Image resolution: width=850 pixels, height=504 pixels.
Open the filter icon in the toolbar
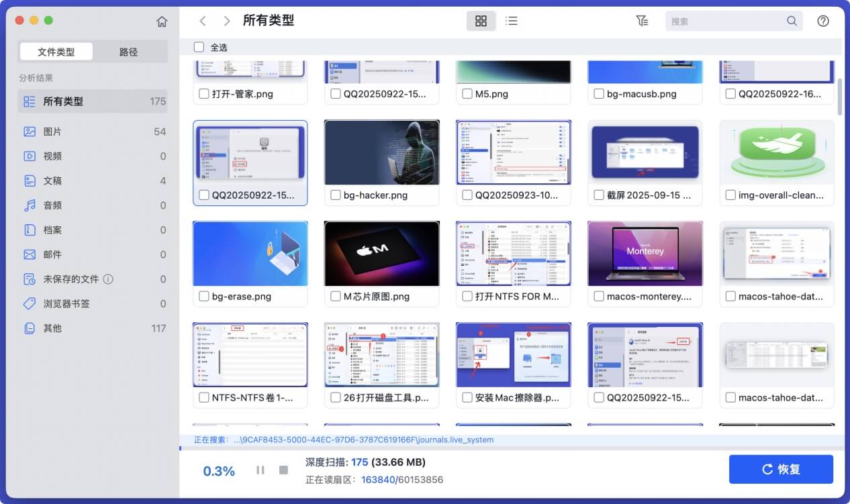(x=643, y=21)
